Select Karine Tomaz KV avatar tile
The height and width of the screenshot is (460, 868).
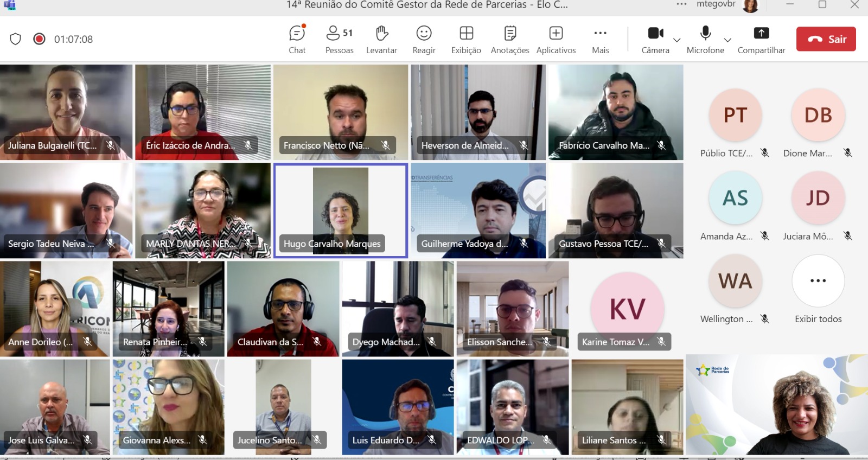pos(628,309)
